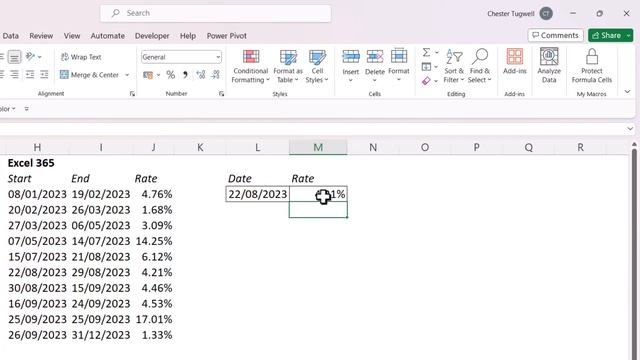The height and width of the screenshot is (360, 640).
Task: Open Cell Styles gallery
Action: [x=317, y=66]
